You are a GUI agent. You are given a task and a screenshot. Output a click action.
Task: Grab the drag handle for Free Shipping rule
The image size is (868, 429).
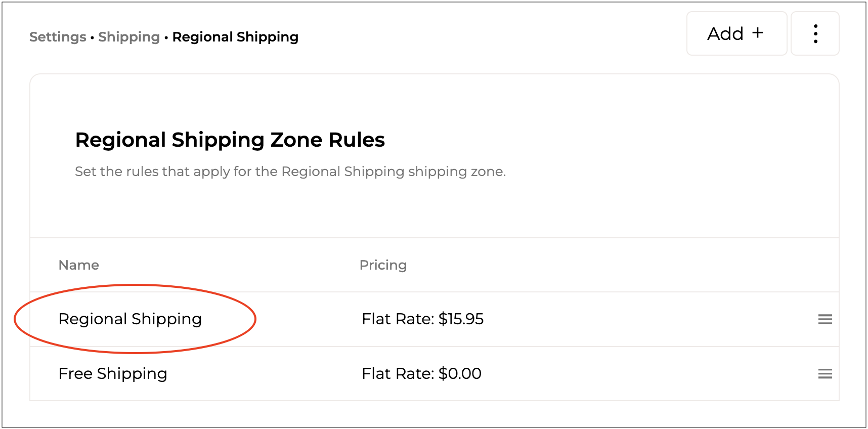click(824, 374)
